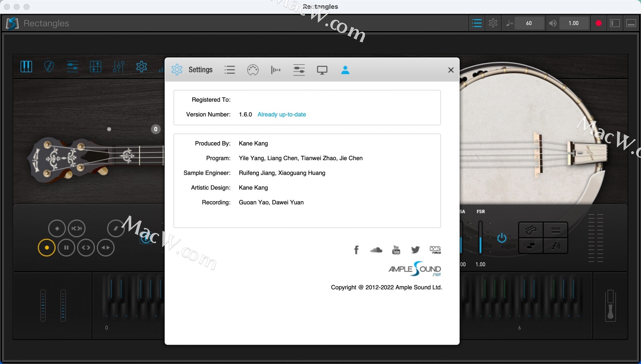Toggle the skip-arrows round button
641x364 pixels.
77,229
